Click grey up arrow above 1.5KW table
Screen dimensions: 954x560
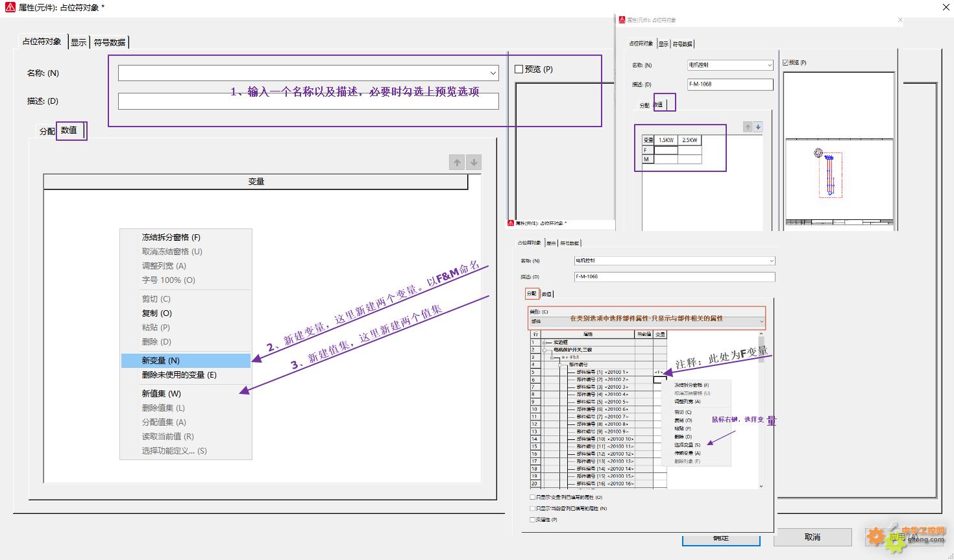click(x=748, y=127)
